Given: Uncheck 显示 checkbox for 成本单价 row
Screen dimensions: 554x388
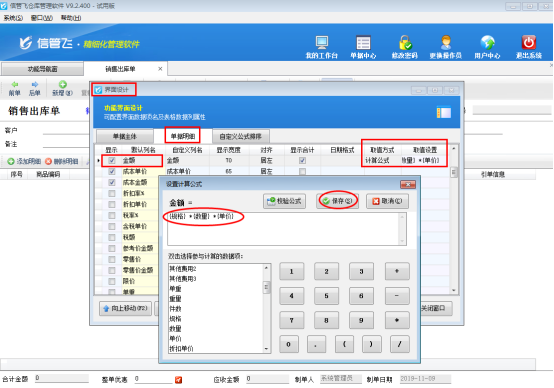Looking at the screenshot, I should (112, 171).
